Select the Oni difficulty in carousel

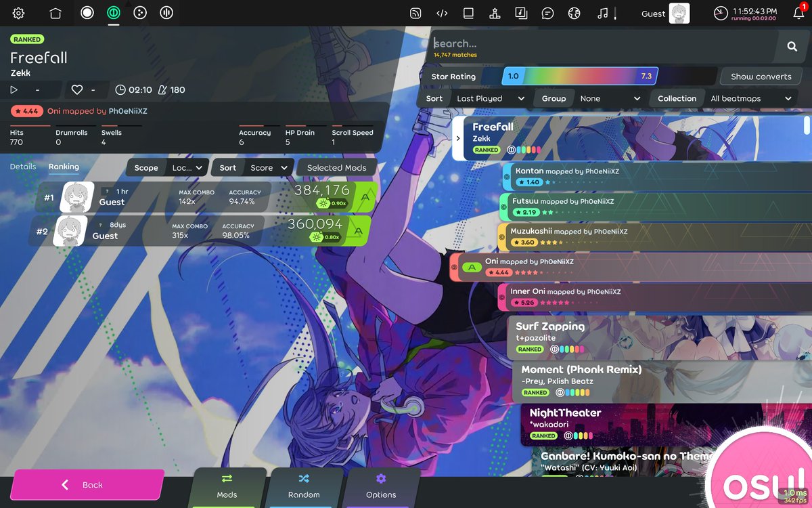pyautogui.click(x=630, y=266)
